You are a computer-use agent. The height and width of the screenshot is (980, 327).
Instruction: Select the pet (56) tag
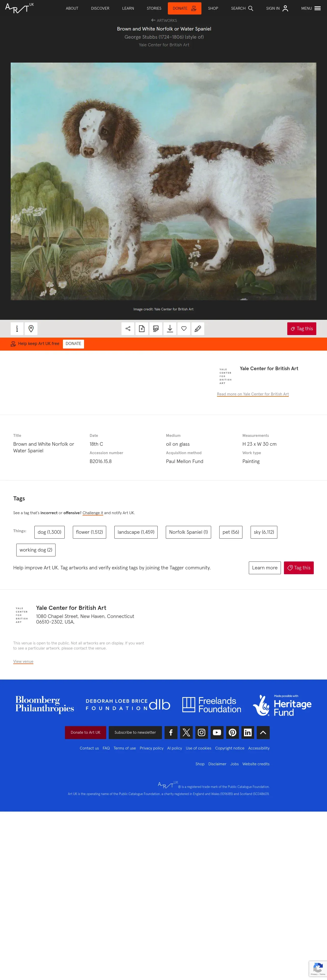pos(231,532)
